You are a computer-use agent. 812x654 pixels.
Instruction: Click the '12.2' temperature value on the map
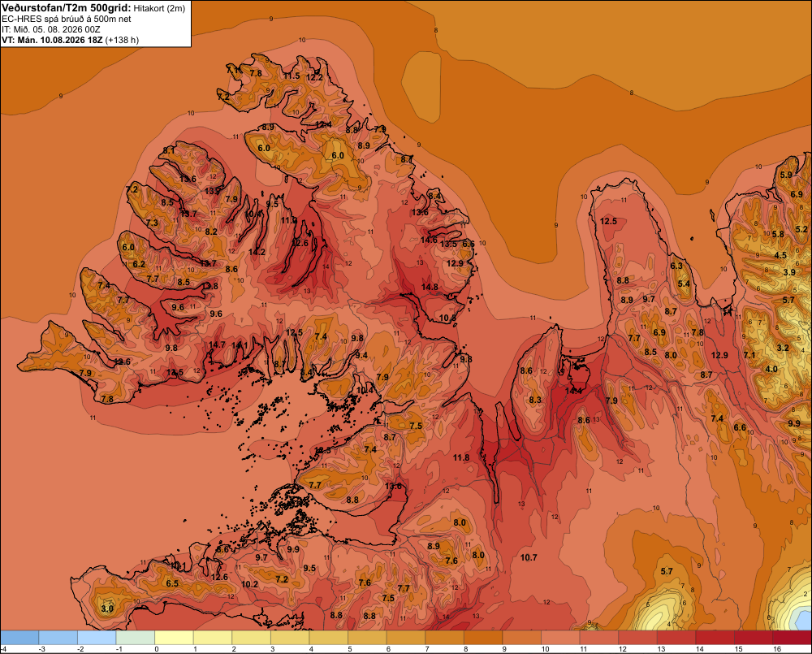(x=314, y=77)
